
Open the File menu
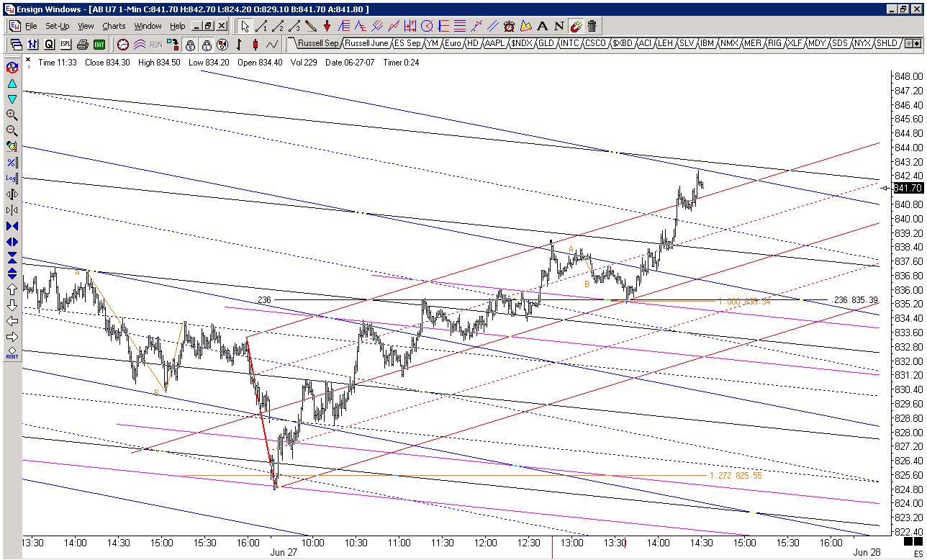[31, 26]
